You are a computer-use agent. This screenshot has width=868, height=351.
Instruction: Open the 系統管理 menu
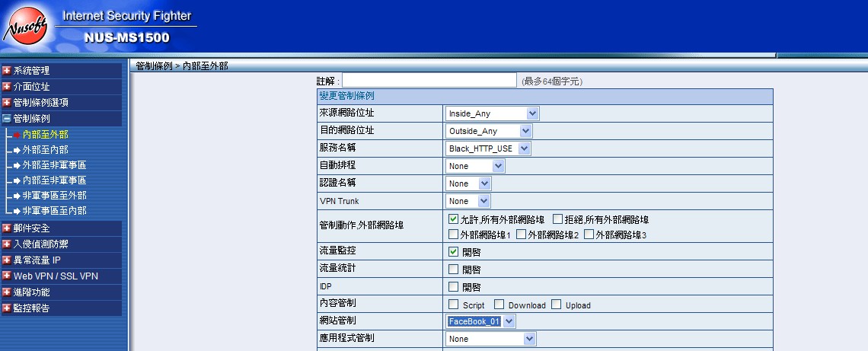click(31, 70)
